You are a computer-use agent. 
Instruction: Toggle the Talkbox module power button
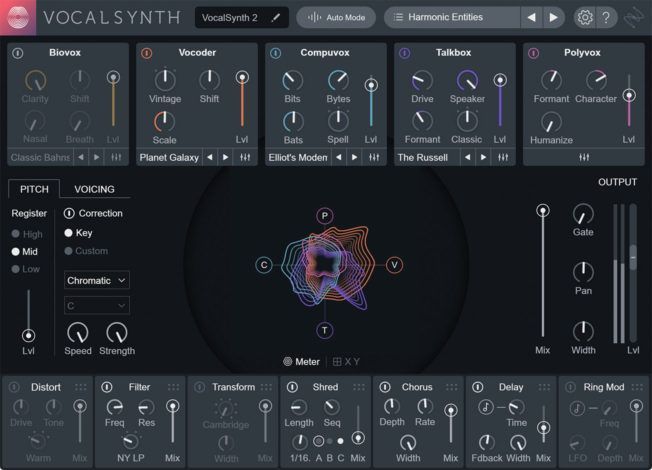click(x=404, y=53)
